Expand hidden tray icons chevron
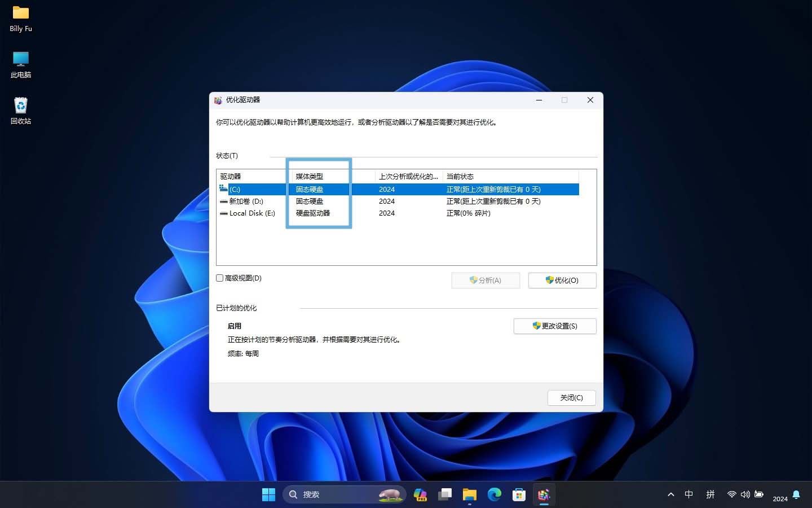The width and height of the screenshot is (812, 508). click(x=671, y=494)
